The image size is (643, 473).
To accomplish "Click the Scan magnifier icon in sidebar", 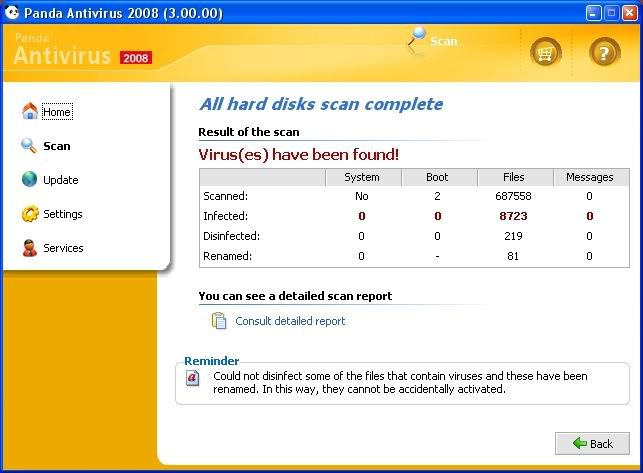I will pyautogui.click(x=29, y=146).
